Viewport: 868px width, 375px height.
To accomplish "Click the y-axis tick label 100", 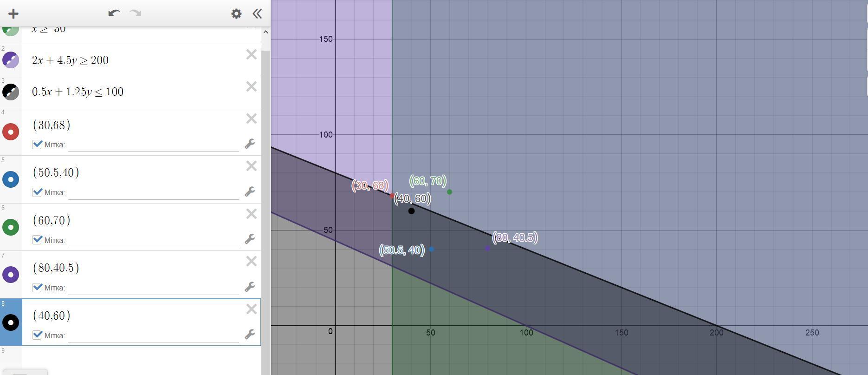I will point(326,135).
